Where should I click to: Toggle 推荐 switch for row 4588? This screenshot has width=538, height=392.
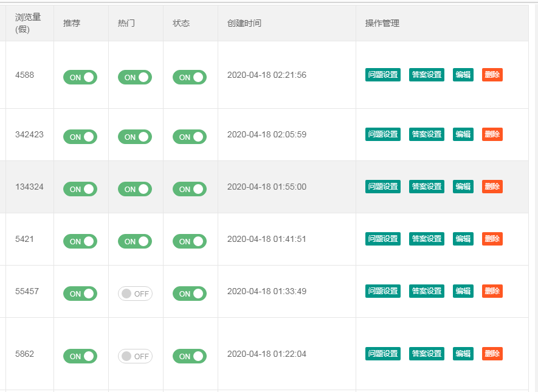tap(80, 77)
